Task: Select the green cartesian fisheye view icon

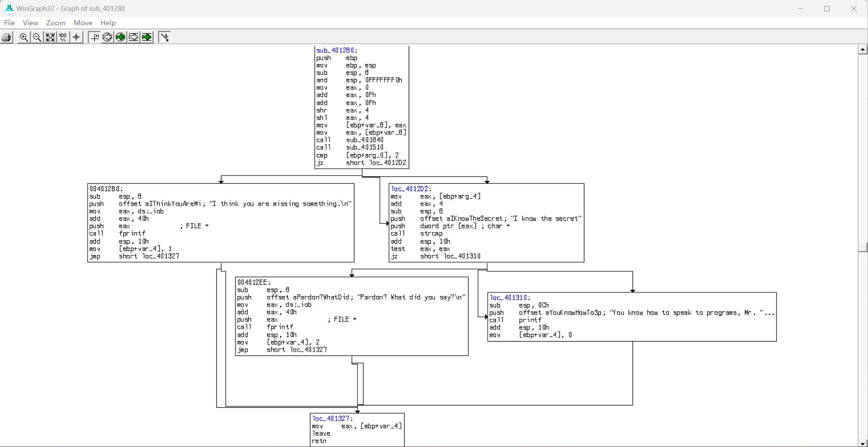Action: tap(147, 37)
